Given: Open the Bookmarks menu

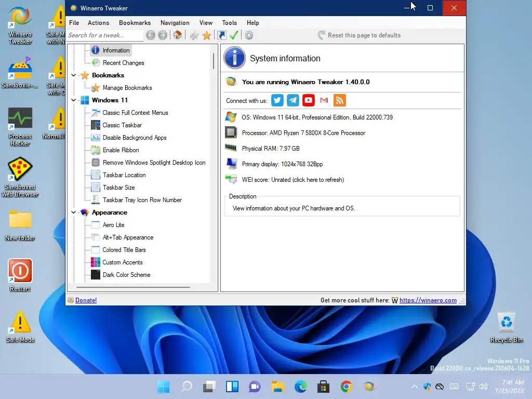Looking at the screenshot, I should tap(135, 23).
